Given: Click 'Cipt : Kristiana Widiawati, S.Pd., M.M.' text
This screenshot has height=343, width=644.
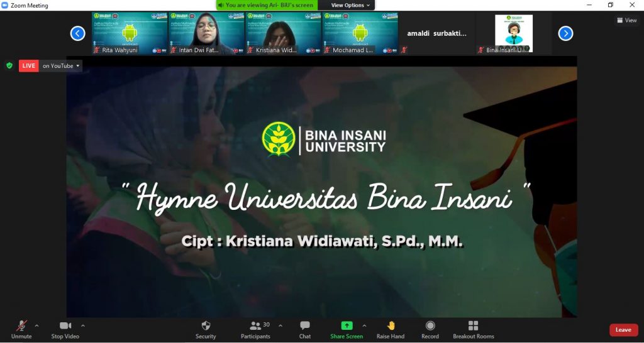Looking at the screenshot, I should click(322, 241).
